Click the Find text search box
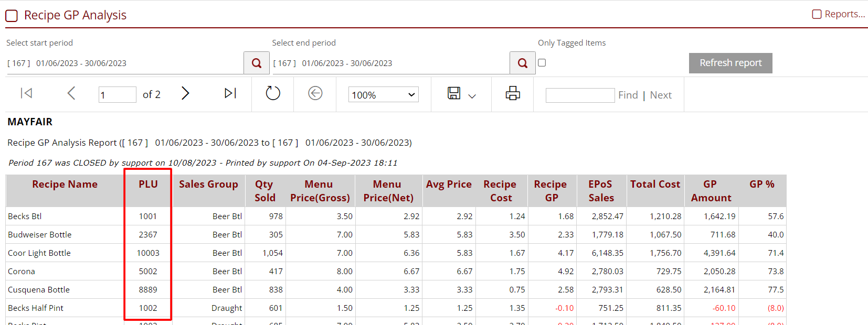Screen dimensions: 868x325 tap(580, 95)
